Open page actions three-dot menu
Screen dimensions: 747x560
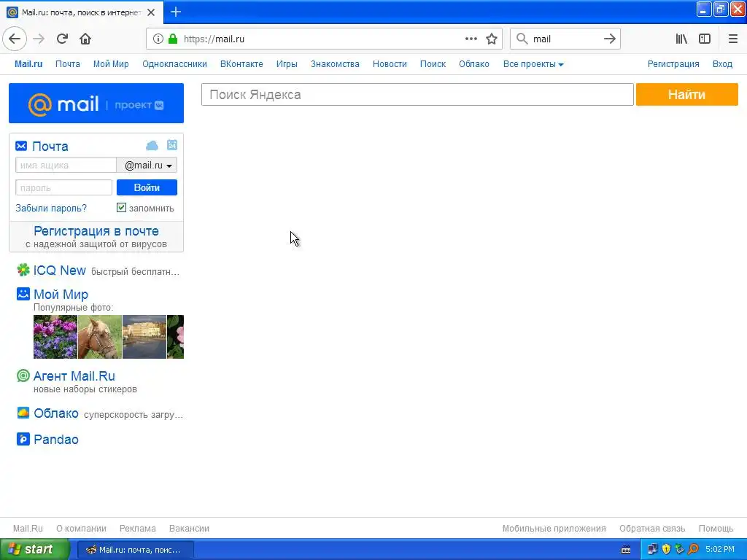(471, 39)
